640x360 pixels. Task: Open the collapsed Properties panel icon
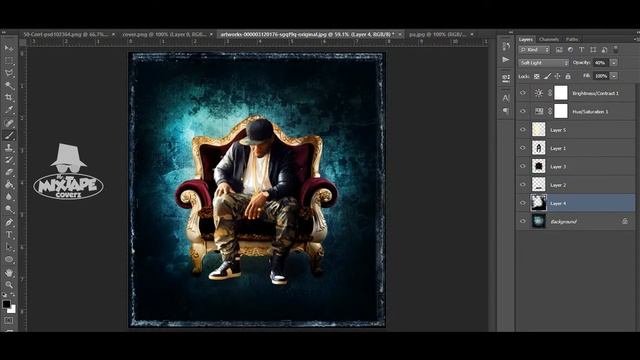[506, 78]
